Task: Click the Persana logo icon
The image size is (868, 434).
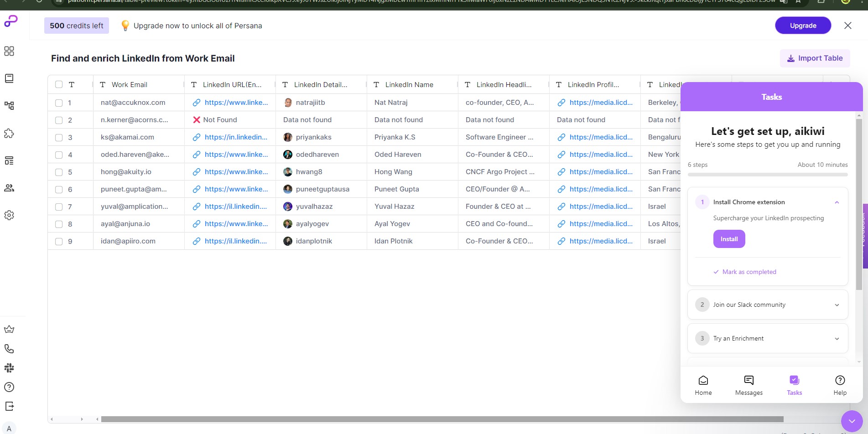Action: (x=10, y=21)
